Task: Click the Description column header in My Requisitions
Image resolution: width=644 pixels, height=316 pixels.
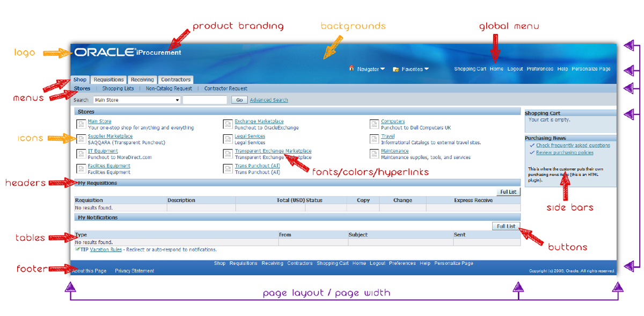Action: coord(181,200)
